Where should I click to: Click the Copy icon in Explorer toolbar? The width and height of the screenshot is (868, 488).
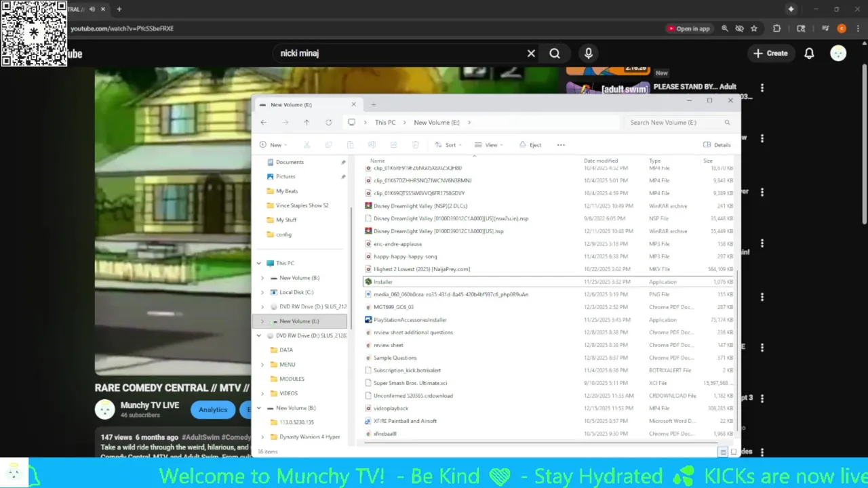pos(328,145)
